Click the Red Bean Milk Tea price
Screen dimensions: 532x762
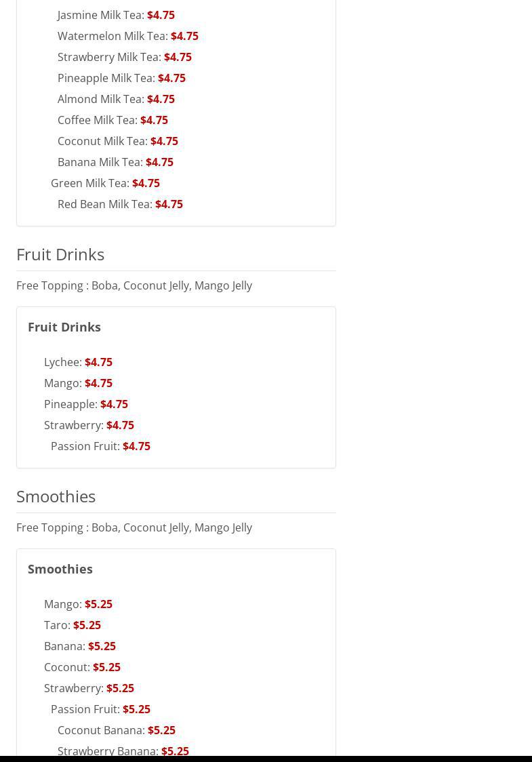pos(169,204)
